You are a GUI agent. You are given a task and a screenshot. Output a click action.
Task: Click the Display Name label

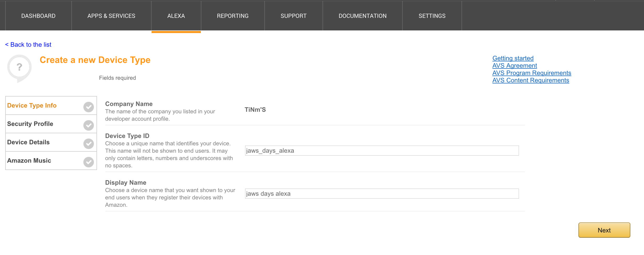(126, 183)
